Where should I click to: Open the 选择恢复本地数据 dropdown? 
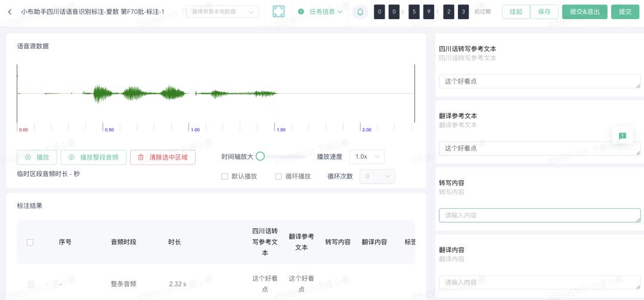222,12
